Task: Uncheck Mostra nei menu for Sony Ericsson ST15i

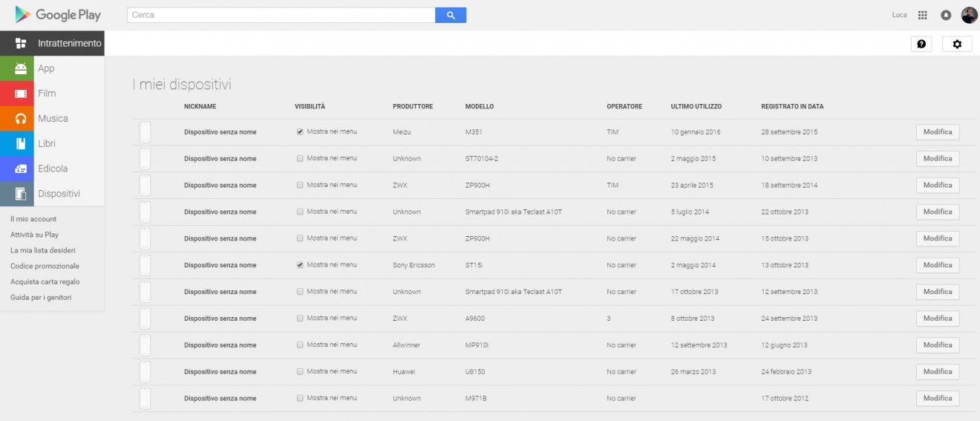Action: pos(300,265)
